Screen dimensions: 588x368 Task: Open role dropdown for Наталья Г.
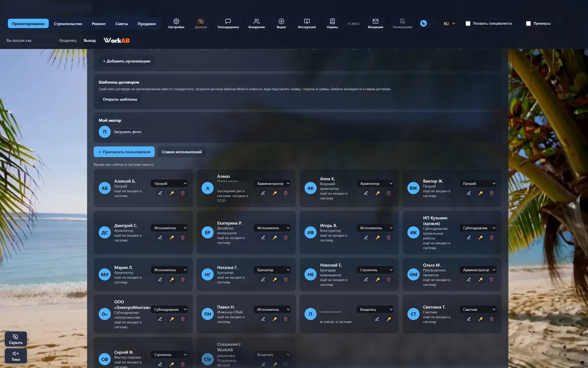coord(273,270)
